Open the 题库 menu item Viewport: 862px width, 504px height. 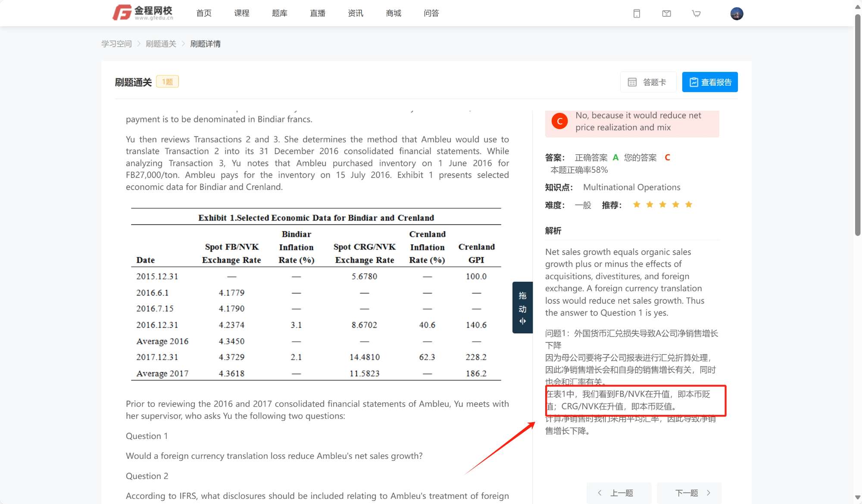tap(280, 13)
